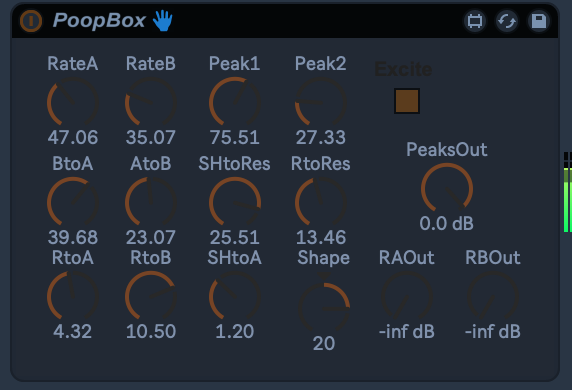This screenshot has height=390, width=572.
Task: Click the Shape knob
Action: [324, 308]
